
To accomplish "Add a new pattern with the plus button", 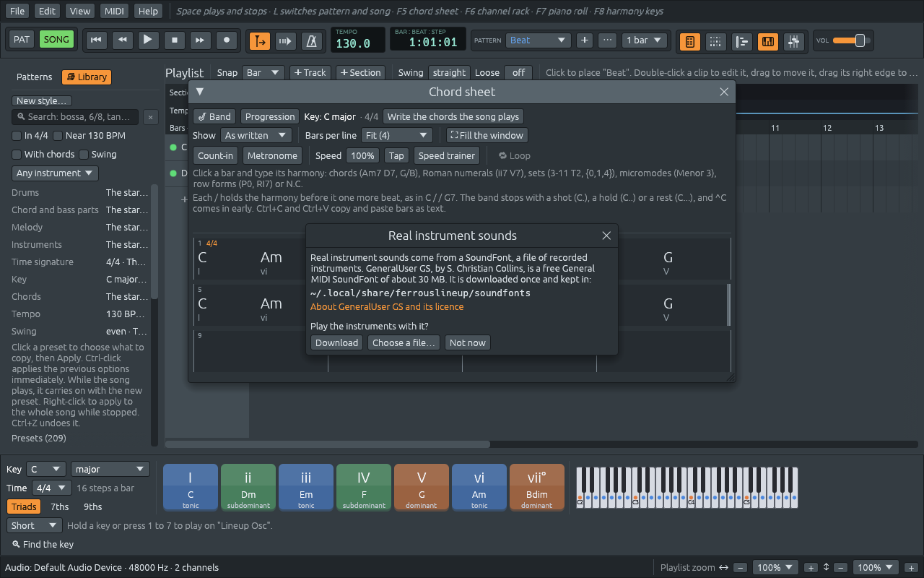I will 585,40.
